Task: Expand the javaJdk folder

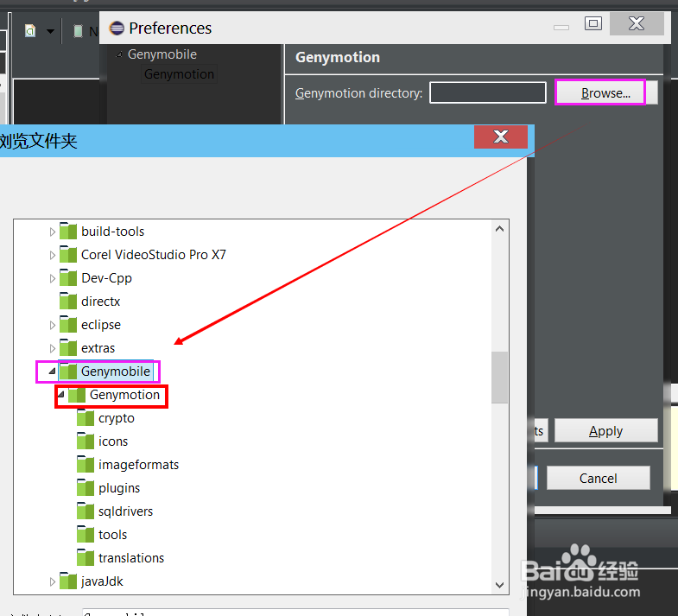Action: [53, 581]
